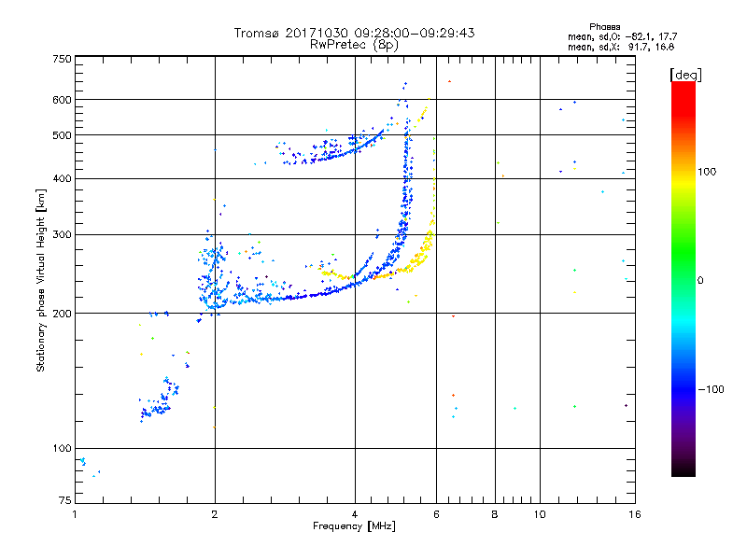Click x-axis tick label "8"
This screenshot has height=560, width=747.
coord(495,514)
